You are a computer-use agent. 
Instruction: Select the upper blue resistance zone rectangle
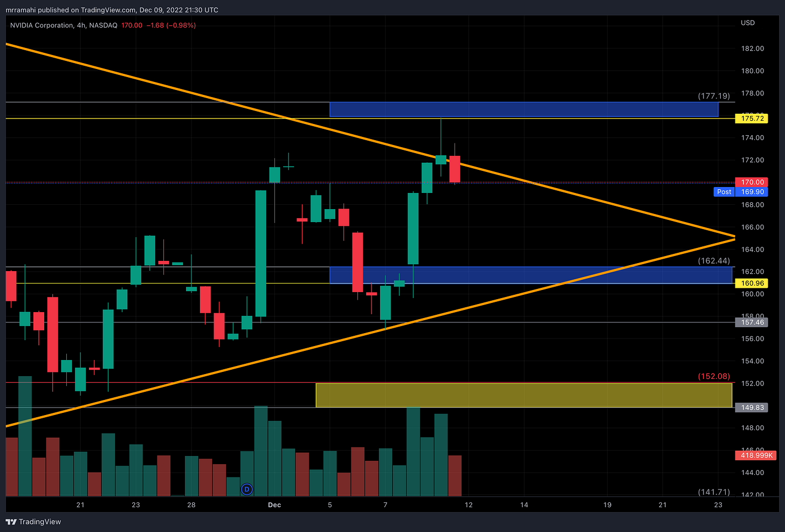[524, 109]
